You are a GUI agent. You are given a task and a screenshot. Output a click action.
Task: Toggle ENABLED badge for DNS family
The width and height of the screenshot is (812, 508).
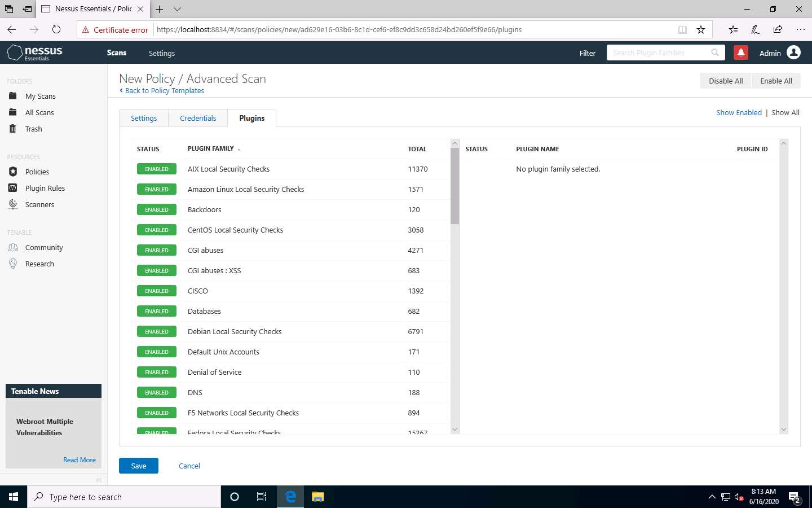pyautogui.click(x=157, y=392)
